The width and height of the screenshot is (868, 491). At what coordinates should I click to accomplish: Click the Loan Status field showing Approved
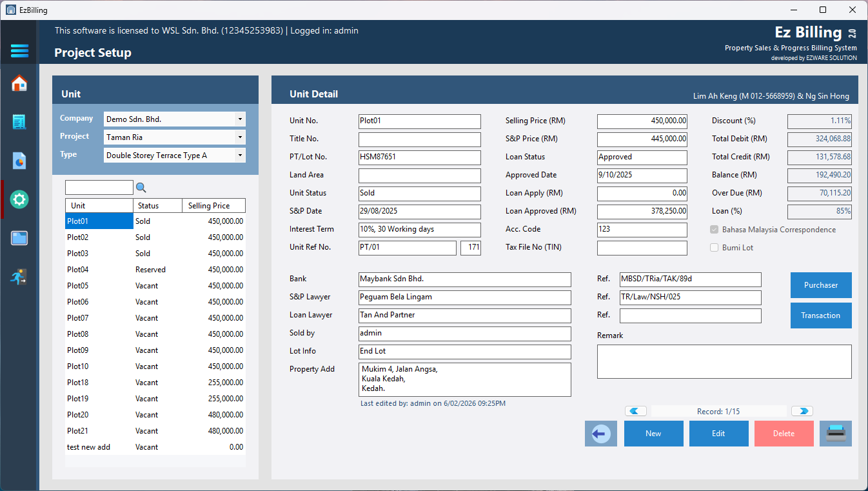tap(642, 157)
